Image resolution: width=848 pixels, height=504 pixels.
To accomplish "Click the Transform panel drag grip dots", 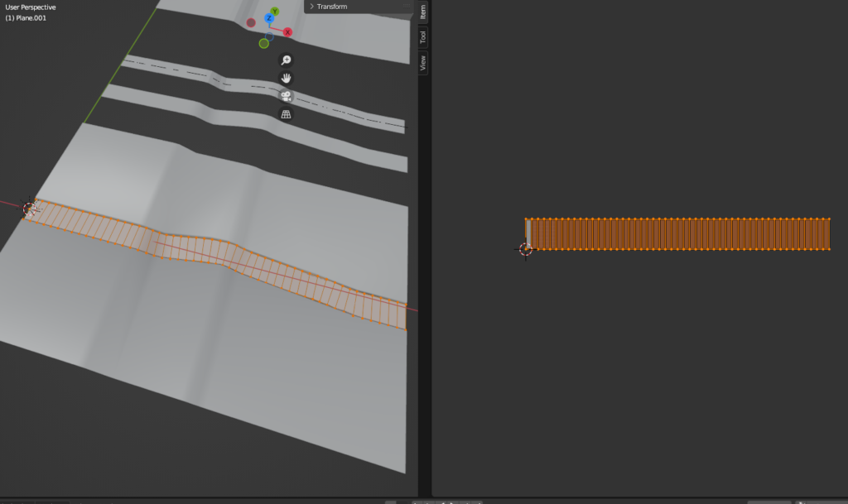I will coord(407,7).
